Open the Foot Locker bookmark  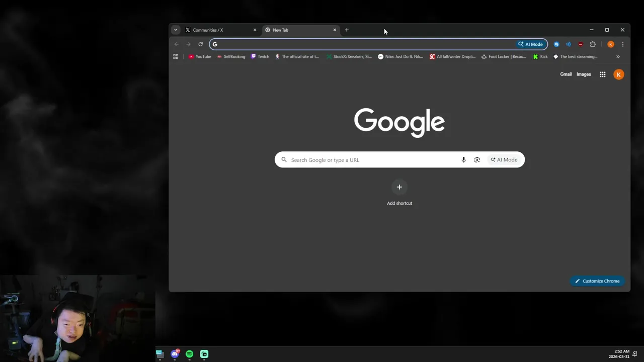coord(504,57)
